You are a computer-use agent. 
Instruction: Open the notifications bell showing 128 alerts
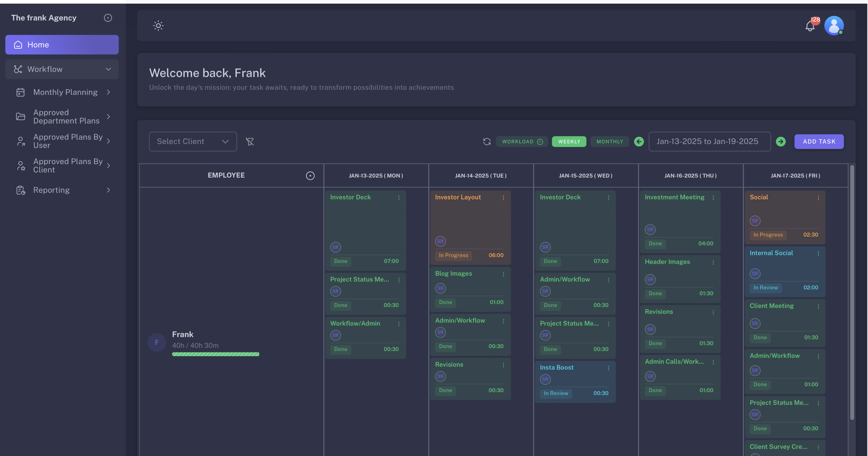click(x=810, y=26)
